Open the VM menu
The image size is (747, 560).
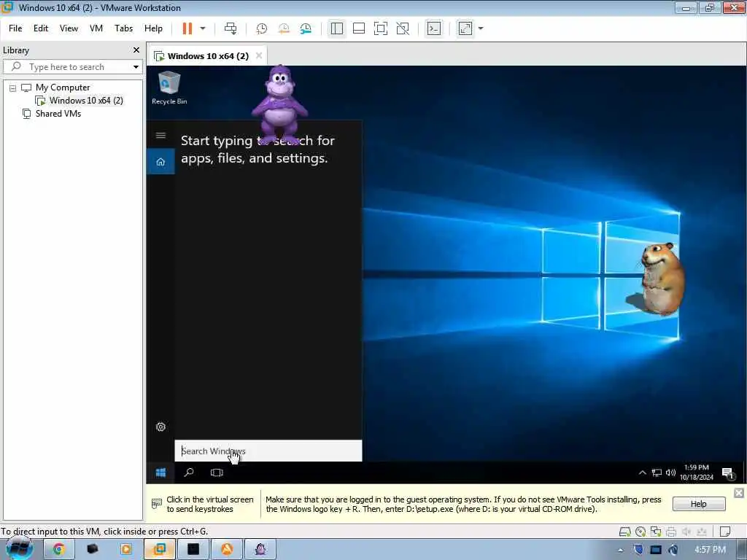[96, 28]
